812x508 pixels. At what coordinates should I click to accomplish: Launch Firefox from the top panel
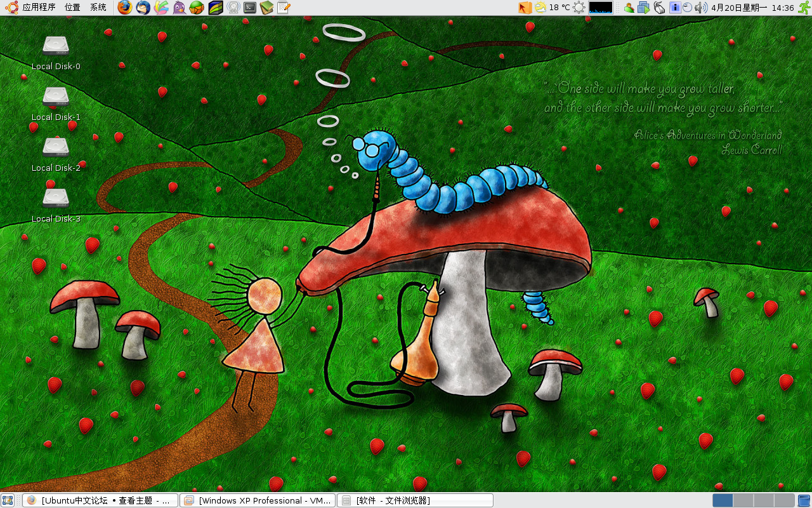pos(125,8)
